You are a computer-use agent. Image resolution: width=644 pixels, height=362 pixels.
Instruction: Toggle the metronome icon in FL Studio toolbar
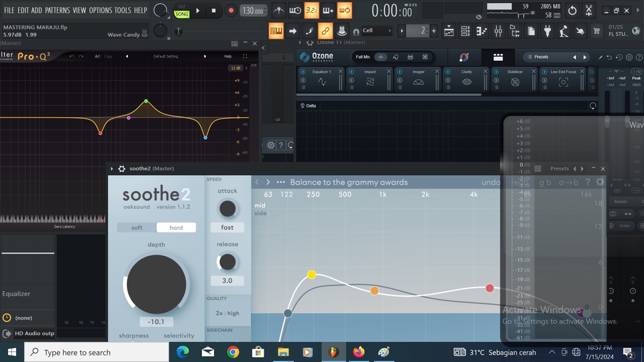279,11
